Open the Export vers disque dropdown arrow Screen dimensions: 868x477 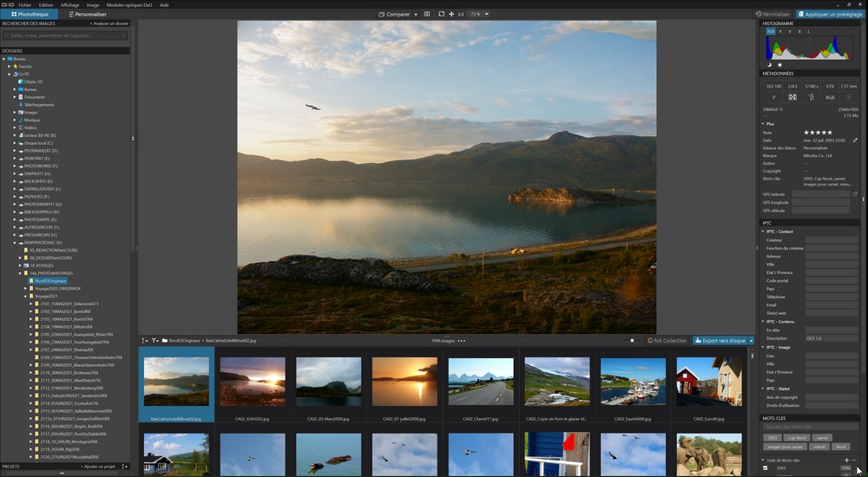click(x=751, y=340)
